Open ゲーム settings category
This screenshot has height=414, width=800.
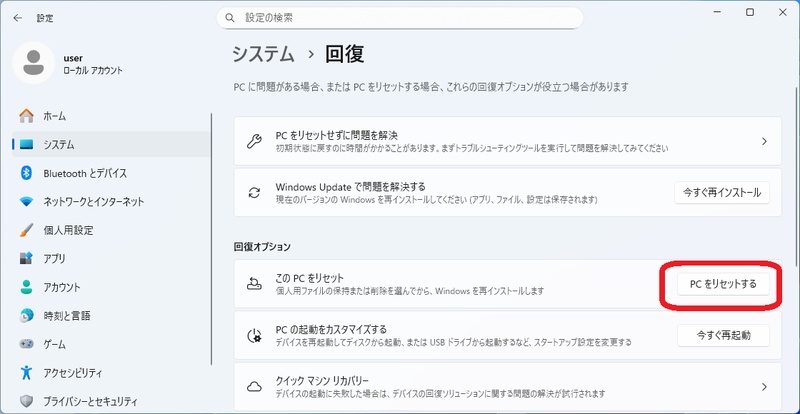[x=111, y=344]
